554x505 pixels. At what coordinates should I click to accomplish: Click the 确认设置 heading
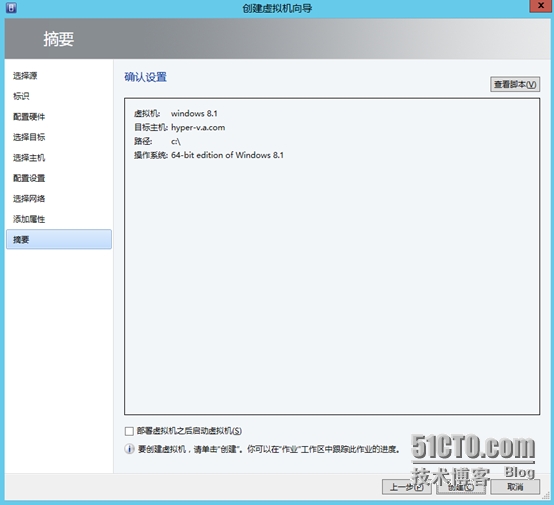pos(146,77)
